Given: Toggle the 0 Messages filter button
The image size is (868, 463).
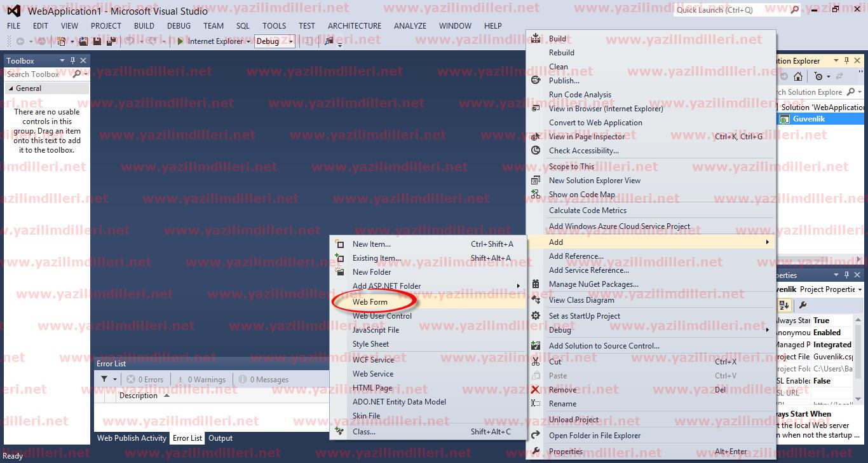Looking at the screenshot, I should coord(263,380).
